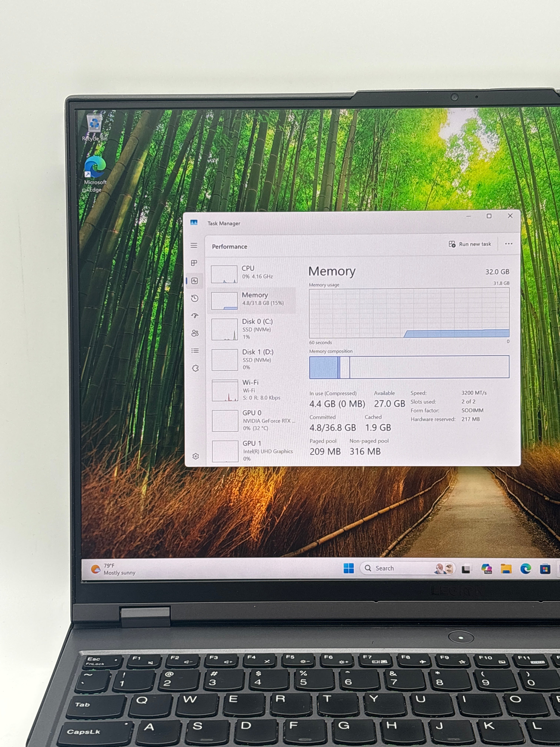Image resolution: width=560 pixels, height=747 pixels.
Task: Click the Memory usage graph
Action: (x=409, y=313)
